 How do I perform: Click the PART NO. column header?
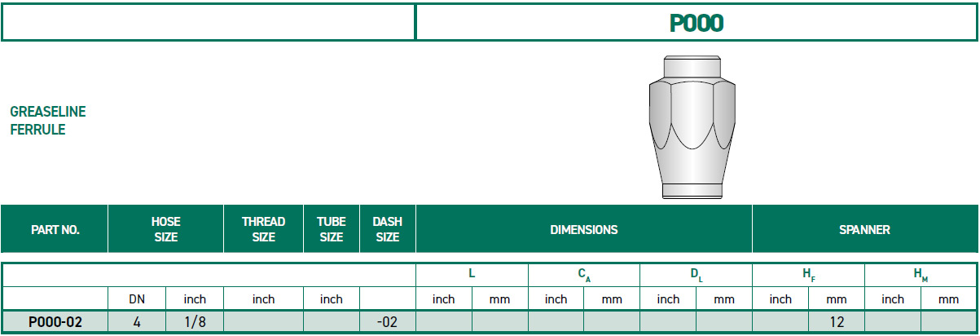pos(55,230)
